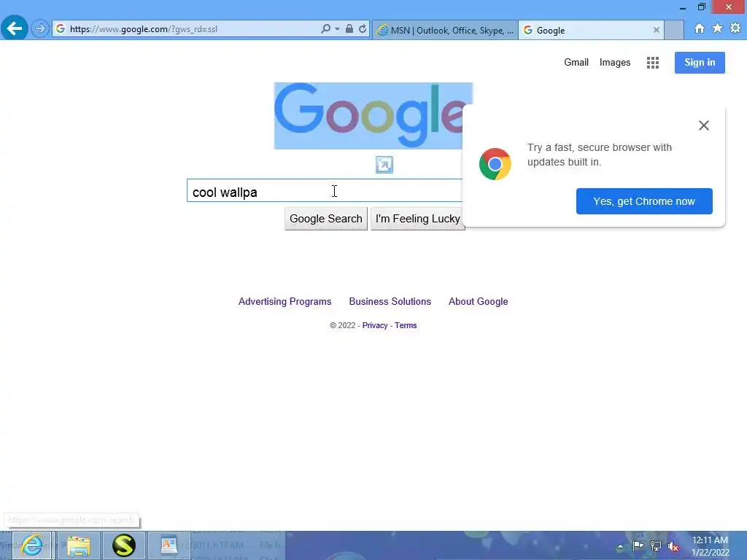The width and height of the screenshot is (747, 560).
Task: Switch to the MSN Outlook tab
Action: pyautogui.click(x=445, y=30)
